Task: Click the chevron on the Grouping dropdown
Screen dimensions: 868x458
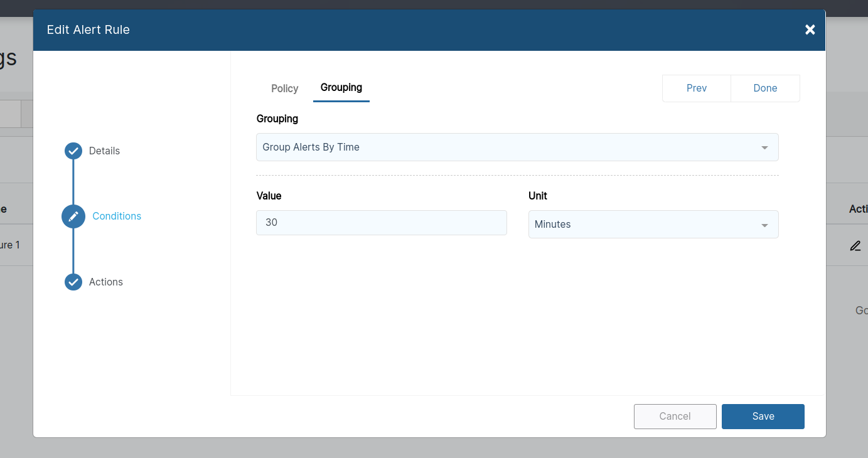Action: pyautogui.click(x=764, y=147)
